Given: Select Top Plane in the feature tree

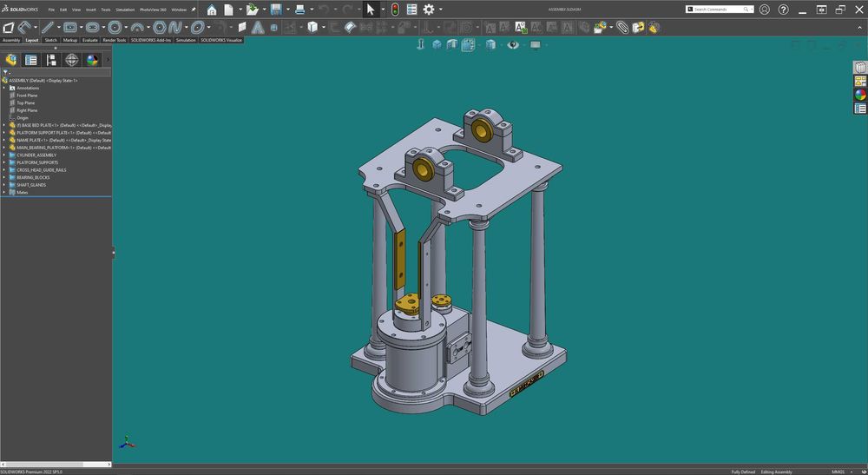Looking at the screenshot, I should tap(26, 103).
